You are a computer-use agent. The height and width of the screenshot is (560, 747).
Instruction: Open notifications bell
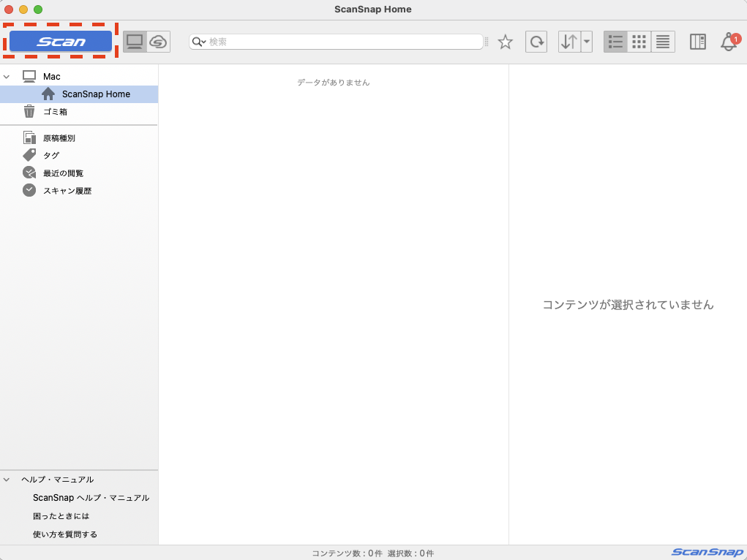click(729, 42)
